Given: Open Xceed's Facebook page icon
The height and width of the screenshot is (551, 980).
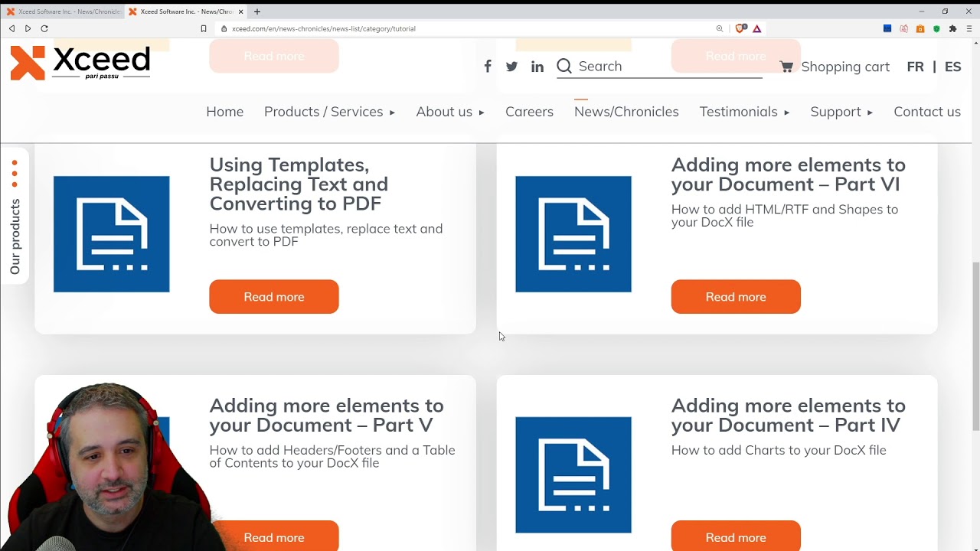Looking at the screenshot, I should 488,67.
